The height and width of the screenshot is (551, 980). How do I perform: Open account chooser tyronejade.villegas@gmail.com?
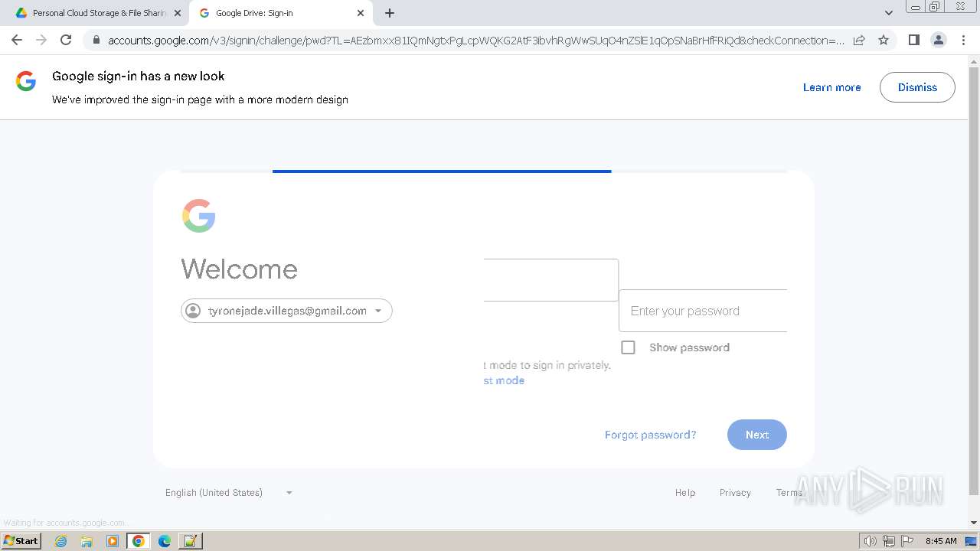pos(286,311)
